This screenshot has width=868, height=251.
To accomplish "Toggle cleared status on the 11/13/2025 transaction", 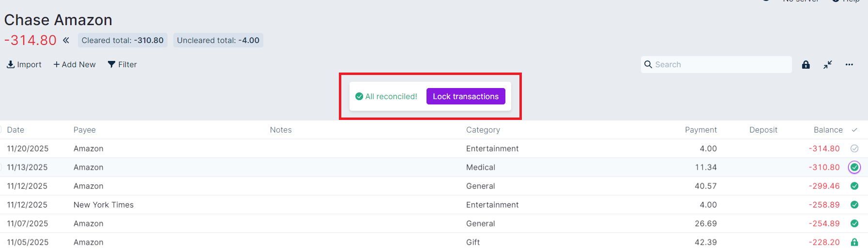I will point(854,167).
